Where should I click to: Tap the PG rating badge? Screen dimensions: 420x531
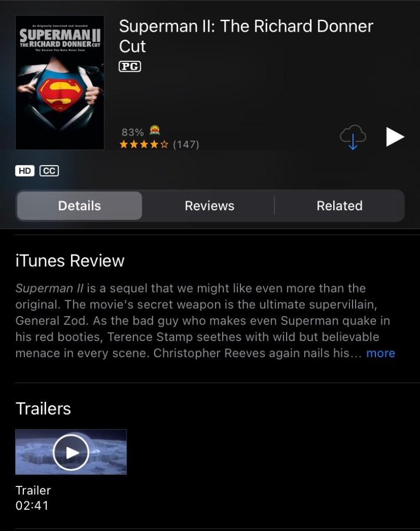click(130, 66)
